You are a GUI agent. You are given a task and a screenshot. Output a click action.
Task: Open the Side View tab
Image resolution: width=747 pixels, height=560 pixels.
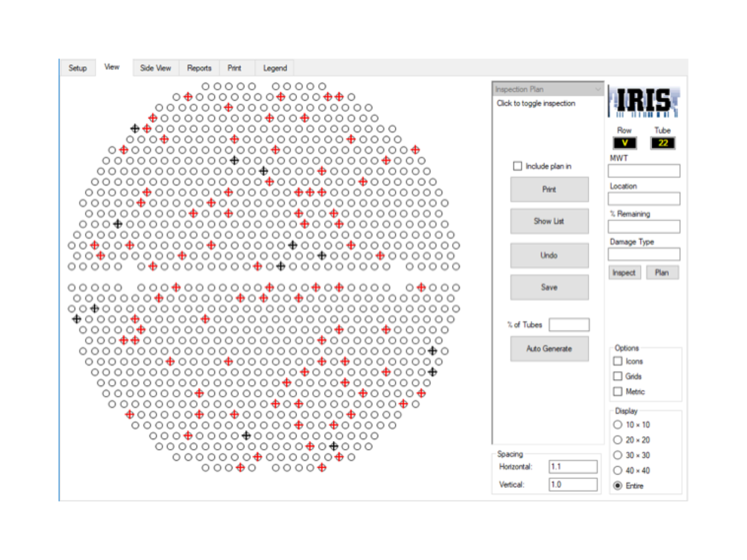(155, 68)
